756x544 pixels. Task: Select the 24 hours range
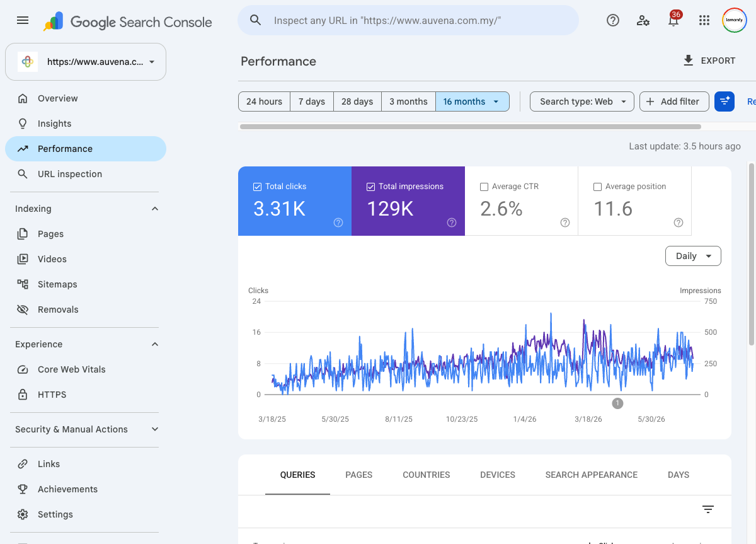click(264, 101)
